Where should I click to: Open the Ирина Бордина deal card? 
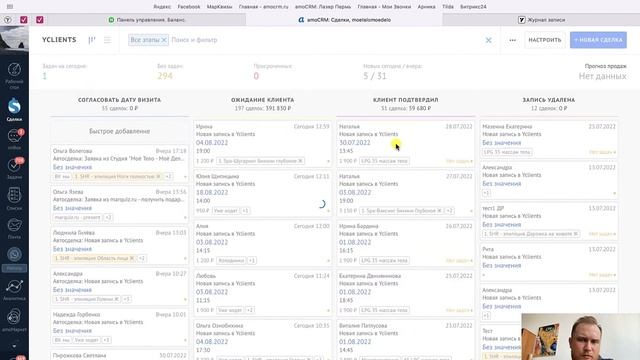[x=406, y=243]
